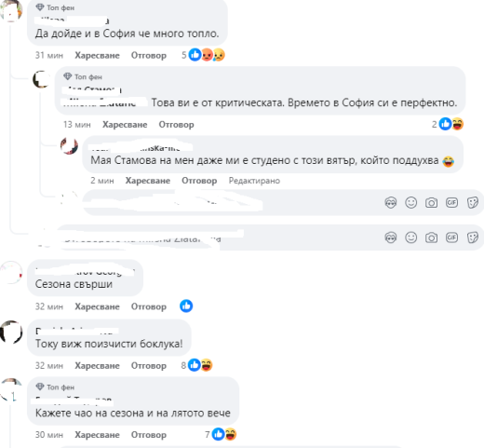Click sticker icon in second reply box
Screen dimensions: 484x448
[x=472, y=238]
